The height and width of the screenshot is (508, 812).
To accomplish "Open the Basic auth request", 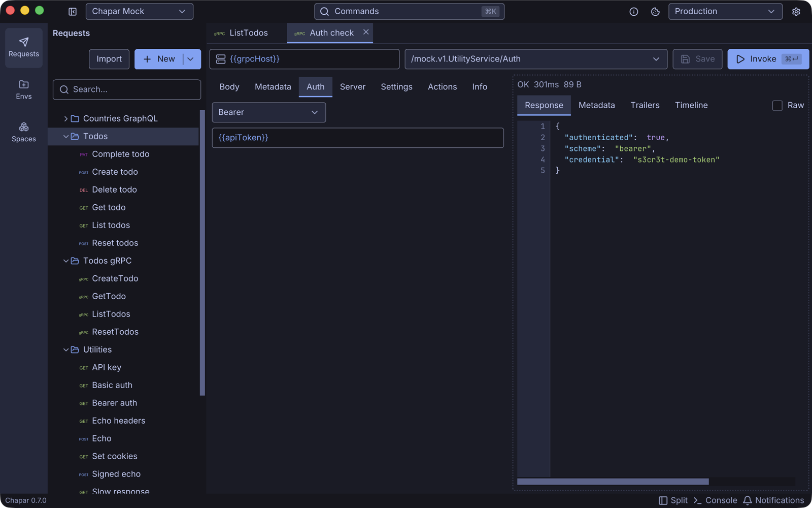I will point(123,385).
